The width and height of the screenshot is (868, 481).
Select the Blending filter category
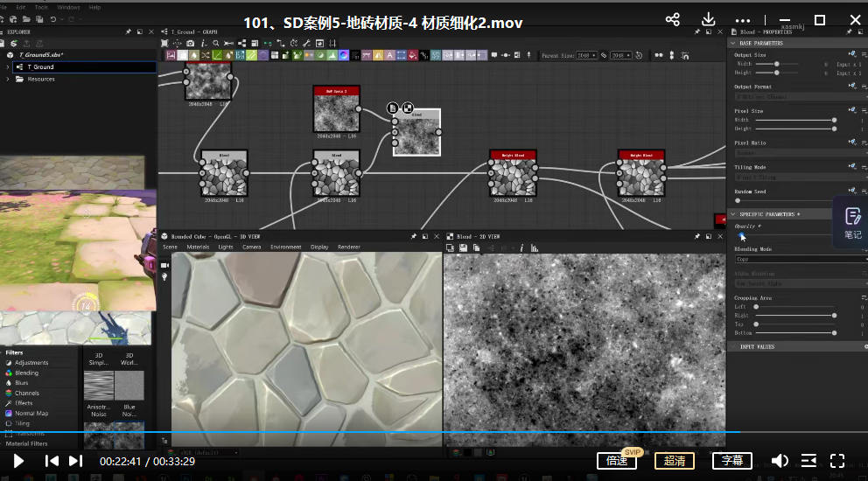pyautogui.click(x=27, y=373)
